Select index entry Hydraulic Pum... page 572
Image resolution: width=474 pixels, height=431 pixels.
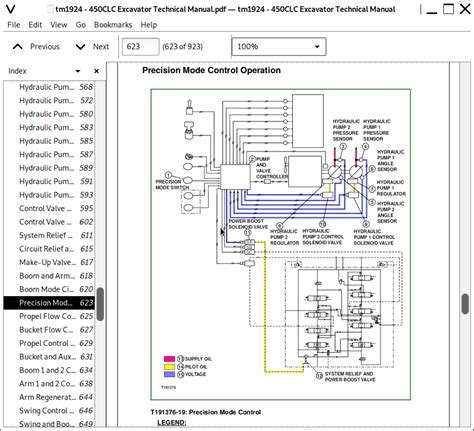49,100
